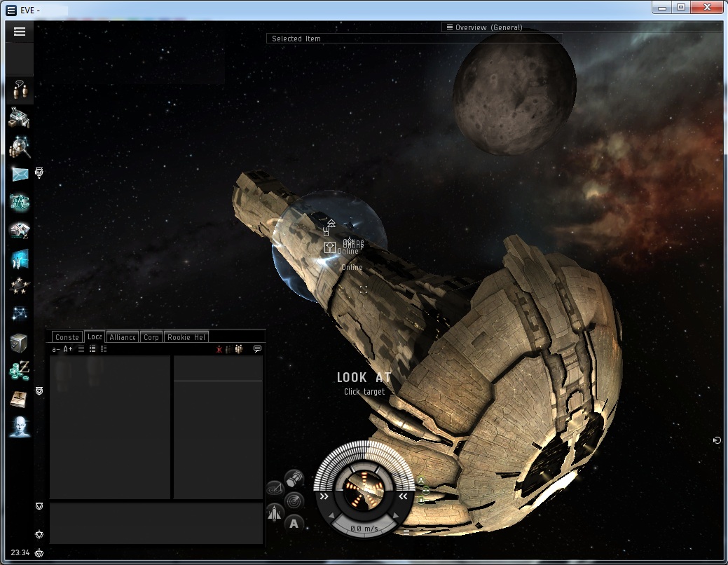Viewport: 728px width, 565px height.
Task: Click the shield icon beside the journal
Action: [39, 390]
